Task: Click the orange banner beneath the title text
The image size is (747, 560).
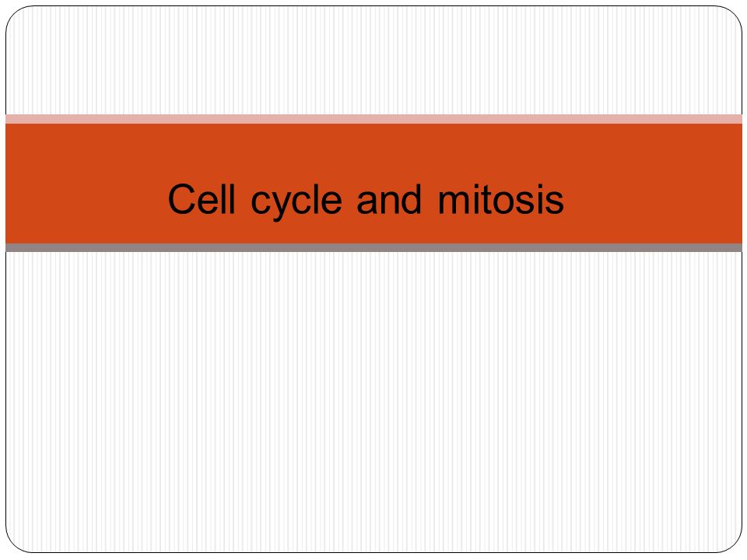Action: point(366,233)
